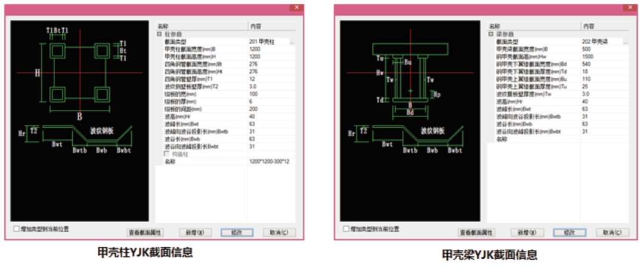Image resolution: width=644 pixels, height=267 pixels.
Task: Click 查看截面属性 button in beam dialog
Action: click(x=476, y=232)
